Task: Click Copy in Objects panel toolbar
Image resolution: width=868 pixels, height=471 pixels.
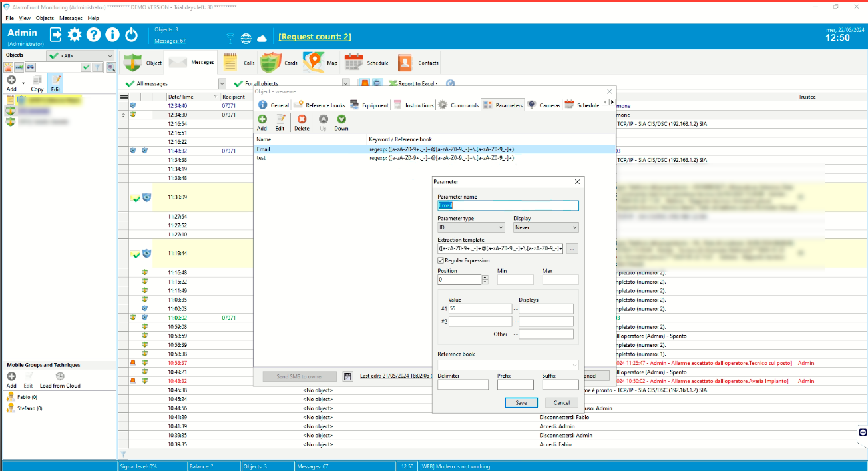Action: [x=37, y=83]
